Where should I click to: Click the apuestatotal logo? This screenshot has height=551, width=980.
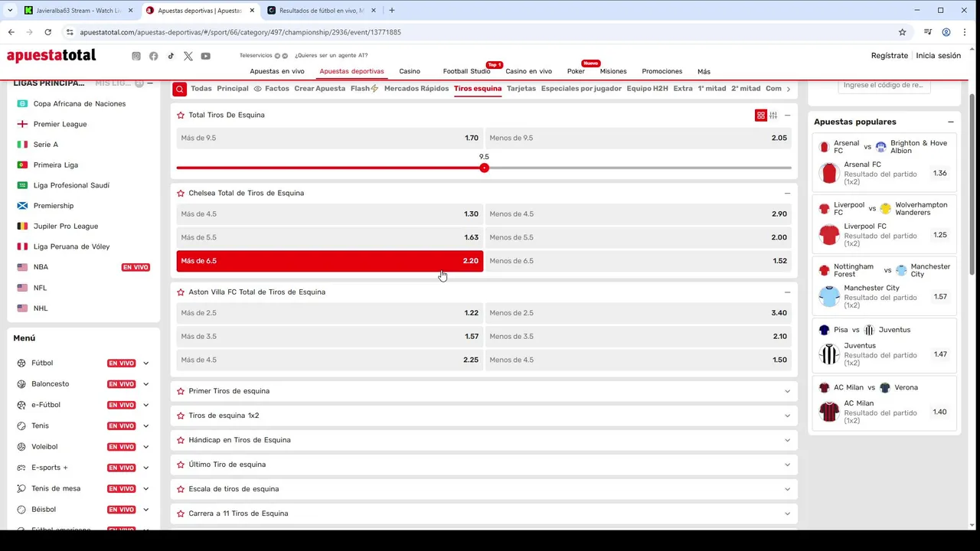[51, 56]
